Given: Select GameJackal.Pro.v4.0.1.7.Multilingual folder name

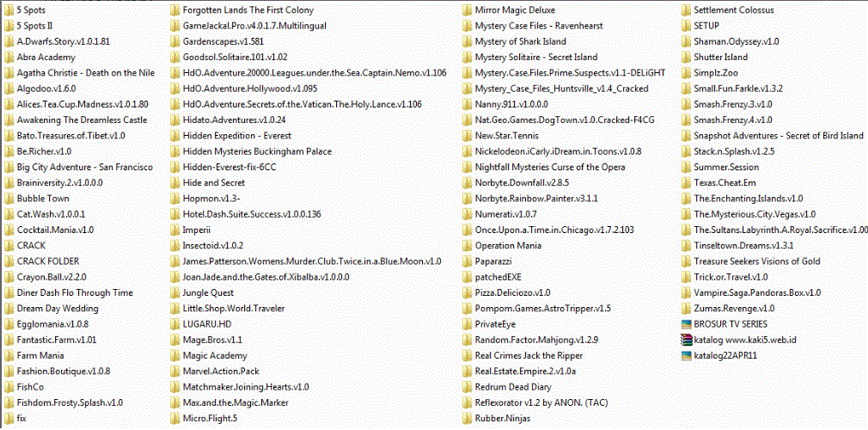Looking at the screenshot, I should tap(254, 26).
